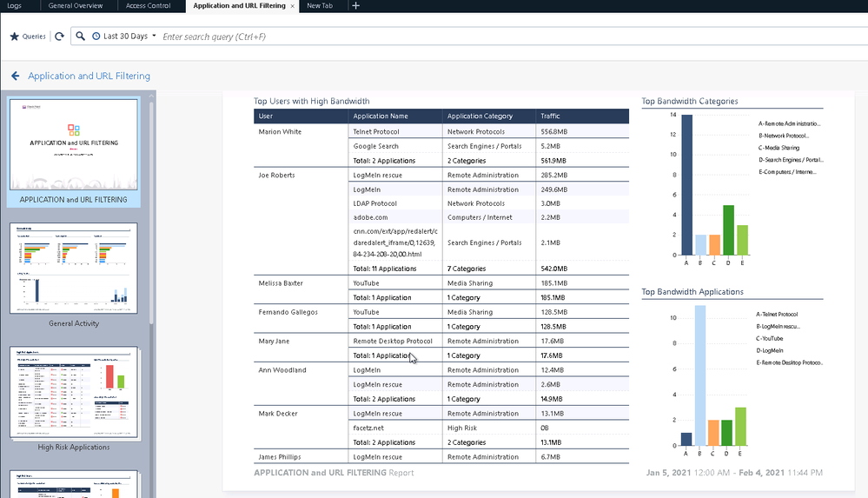The height and width of the screenshot is (498, 868).
Task: Click the Application and URL Filtering breadcrumb link
Action: (x=89, y=76)
